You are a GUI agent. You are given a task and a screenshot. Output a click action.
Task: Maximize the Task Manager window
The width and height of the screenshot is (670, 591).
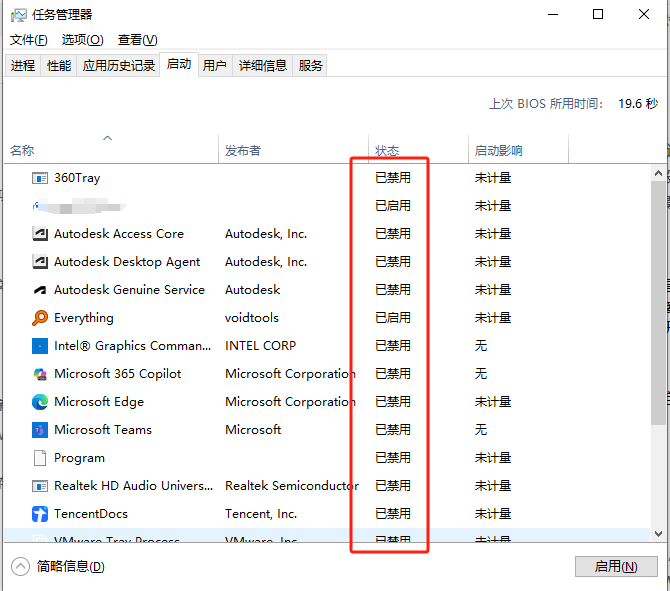(x=598, y=15)
